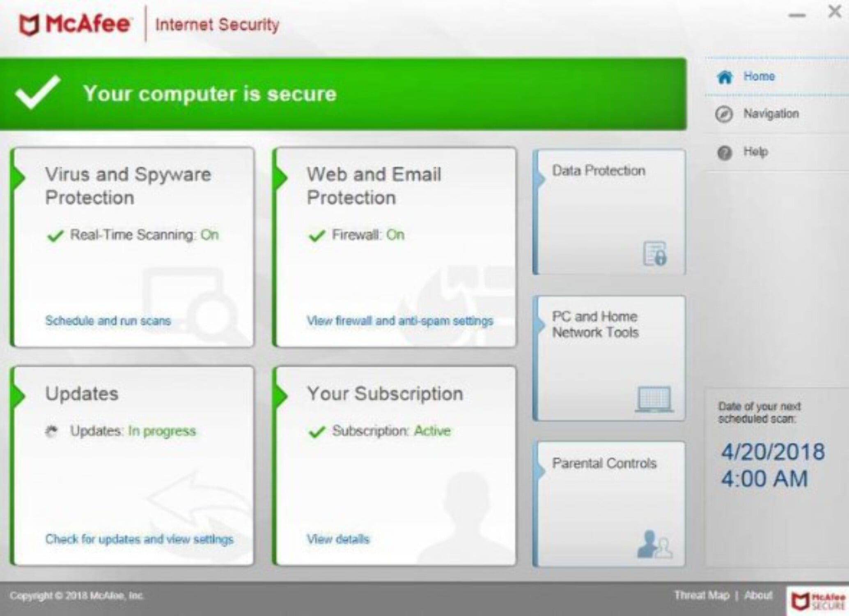
Task: Click the Parental Controls people icon
Action: pyautogui.click(x=654, y=545)
